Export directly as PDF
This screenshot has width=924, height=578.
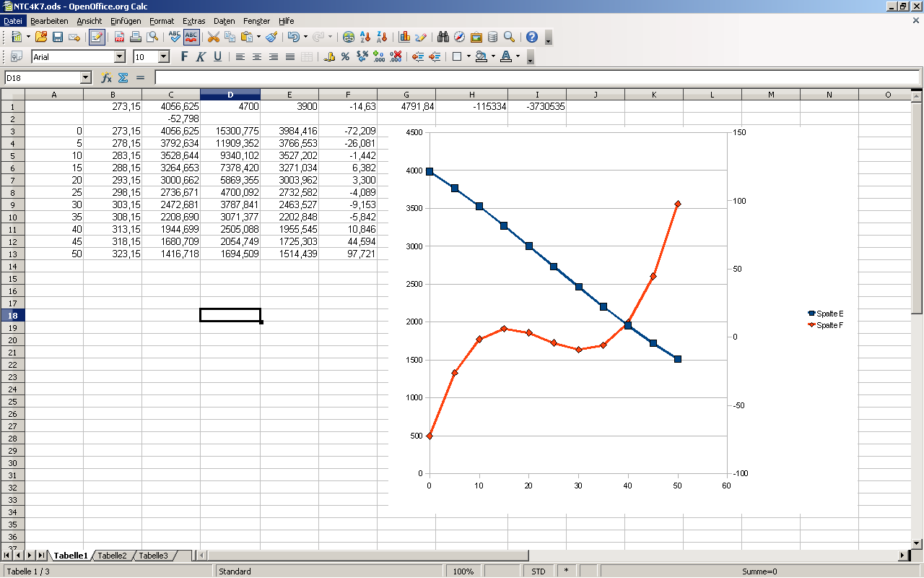(x=119, y=37)
